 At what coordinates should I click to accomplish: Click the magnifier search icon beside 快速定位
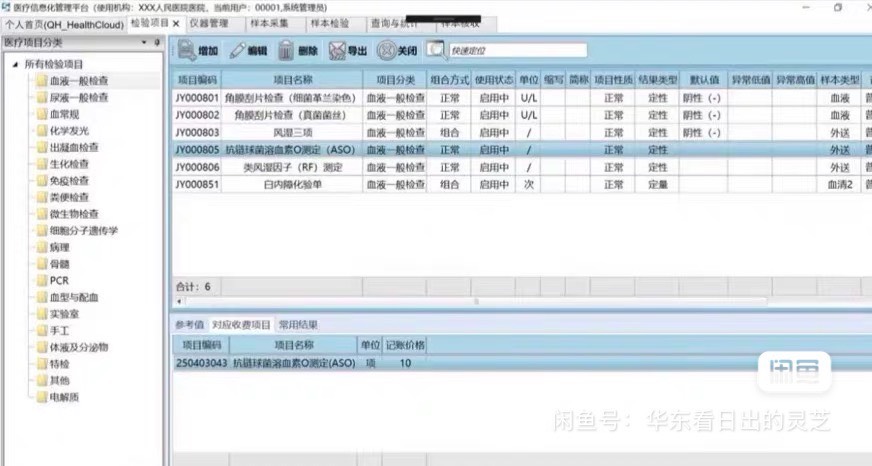(437, 51)
